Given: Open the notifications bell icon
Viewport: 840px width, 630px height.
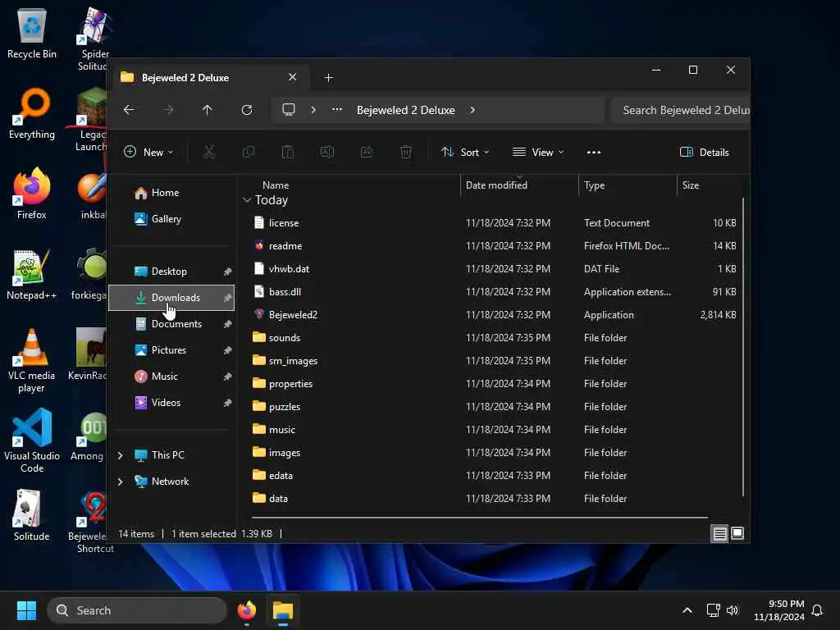Looking at the screenshot, I should pyautogui.click(x=818, y=610).
